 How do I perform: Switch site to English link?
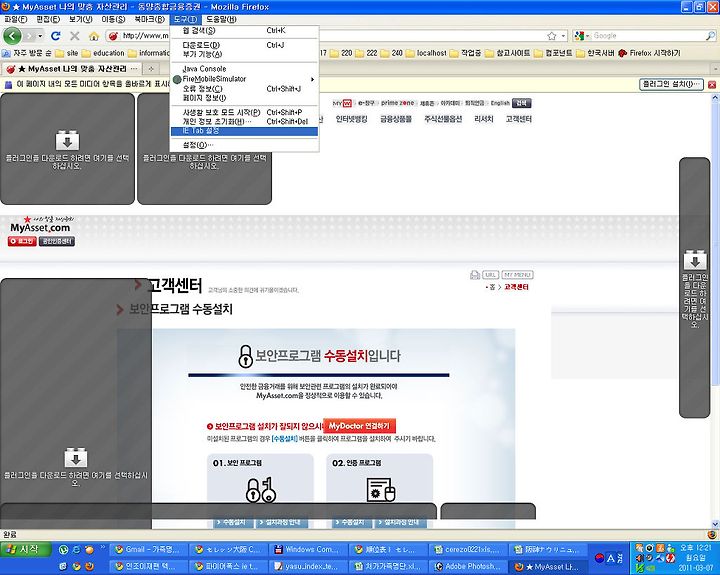500,103
